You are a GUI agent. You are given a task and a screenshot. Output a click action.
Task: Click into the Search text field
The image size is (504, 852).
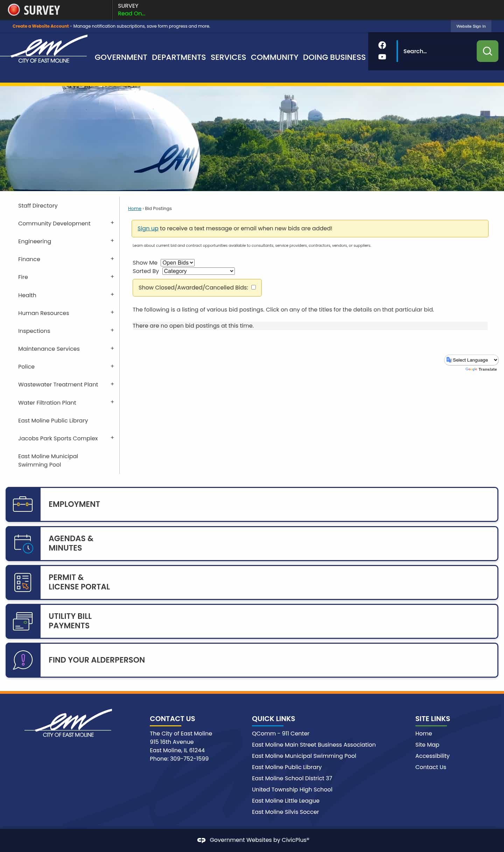pyautogui.click(x=436, y=51)
